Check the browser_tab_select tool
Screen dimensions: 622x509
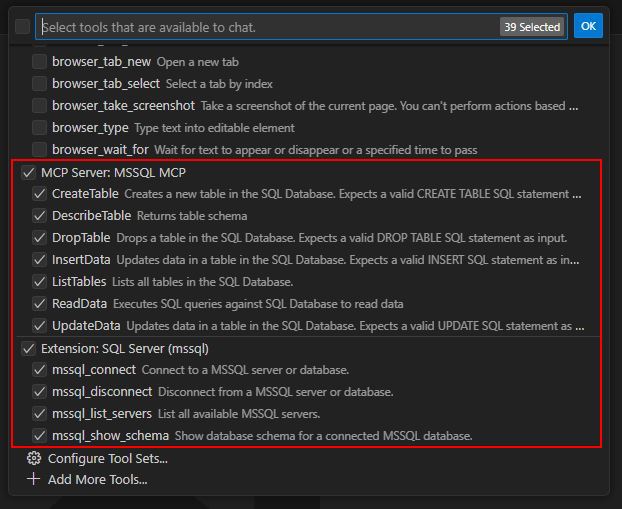[39, 84]
